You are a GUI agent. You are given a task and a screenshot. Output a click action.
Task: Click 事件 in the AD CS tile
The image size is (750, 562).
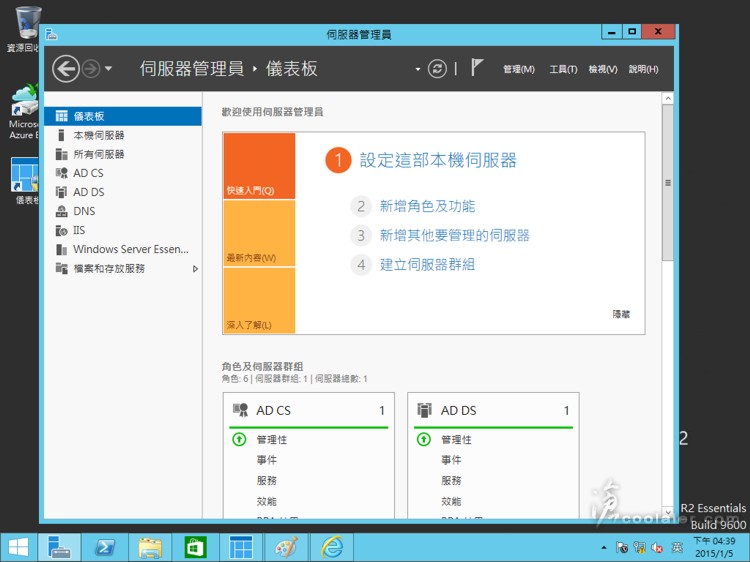[x=266, y=460]
